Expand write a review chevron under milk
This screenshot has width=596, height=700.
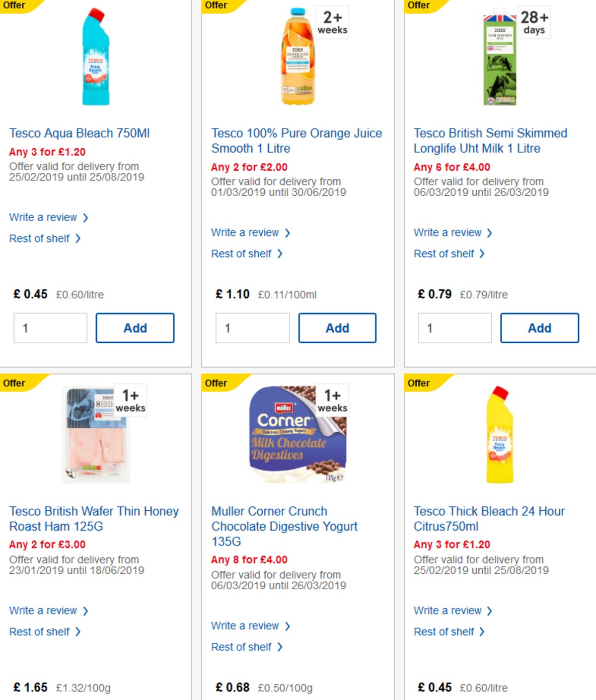pos(490,232)
